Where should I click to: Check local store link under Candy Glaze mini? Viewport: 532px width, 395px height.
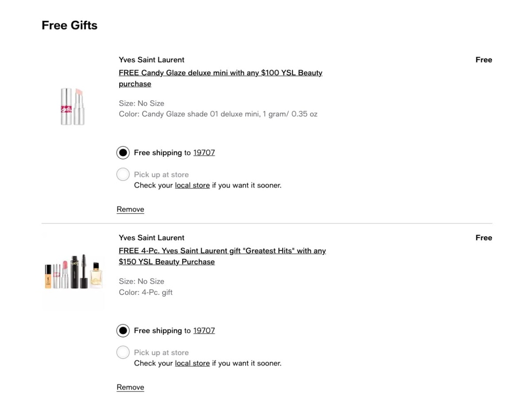coord(192,185)
